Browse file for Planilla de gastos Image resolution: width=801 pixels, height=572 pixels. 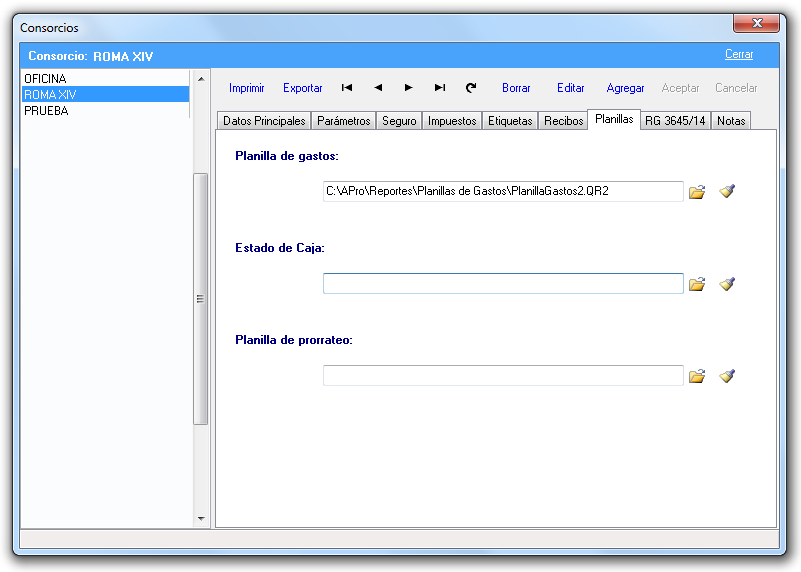click(697, 191)
